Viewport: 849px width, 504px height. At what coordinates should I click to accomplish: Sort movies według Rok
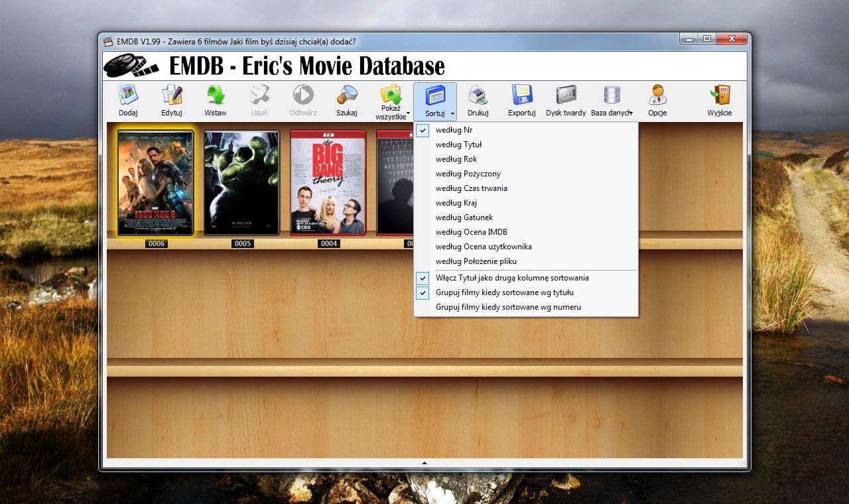tap(526, 159)
